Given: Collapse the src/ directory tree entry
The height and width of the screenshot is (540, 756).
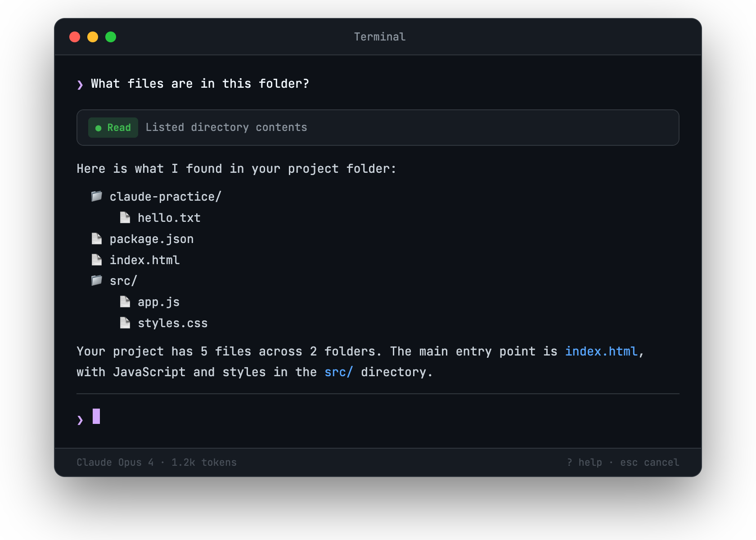Looking at the screenshot, I should (x=123, y=280).
